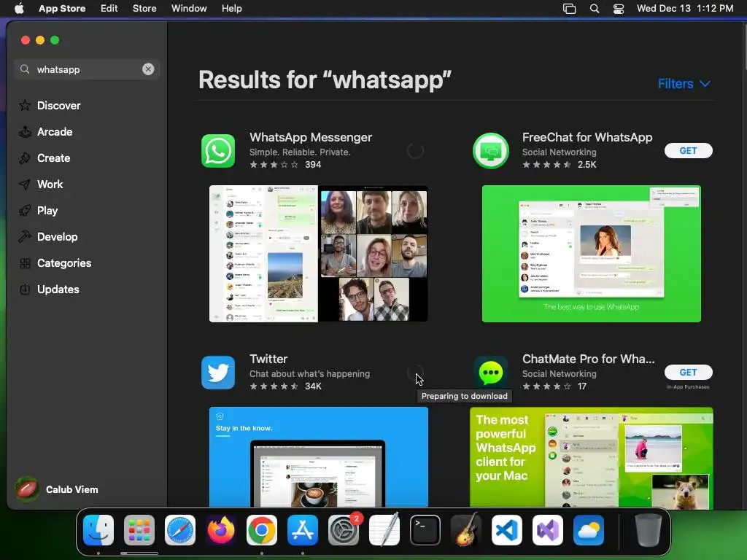Viewport: 747px width, 560px height.
Task: Open the App Store menu
Action: coord(62,8)
